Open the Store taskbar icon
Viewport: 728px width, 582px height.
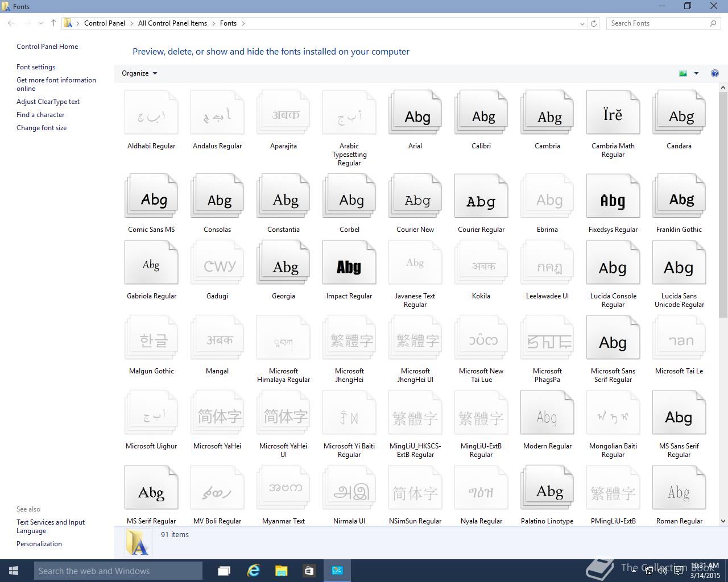(x=309, y=571)
